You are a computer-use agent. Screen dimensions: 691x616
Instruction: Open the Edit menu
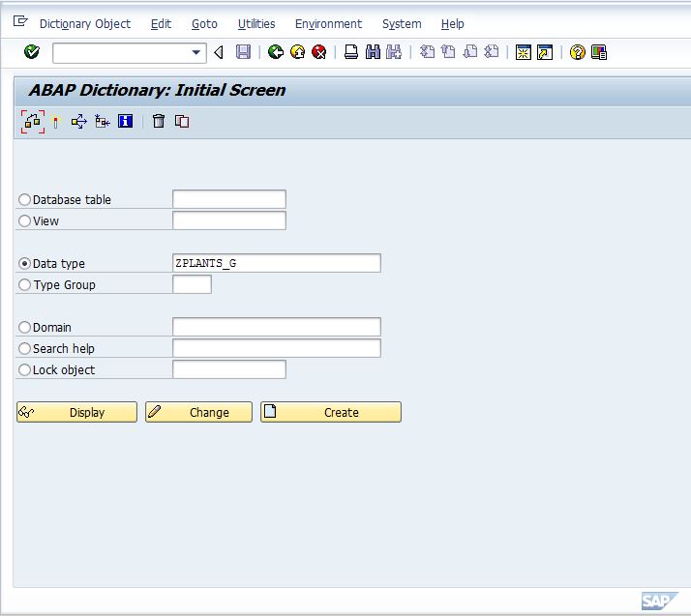point(161,24)
